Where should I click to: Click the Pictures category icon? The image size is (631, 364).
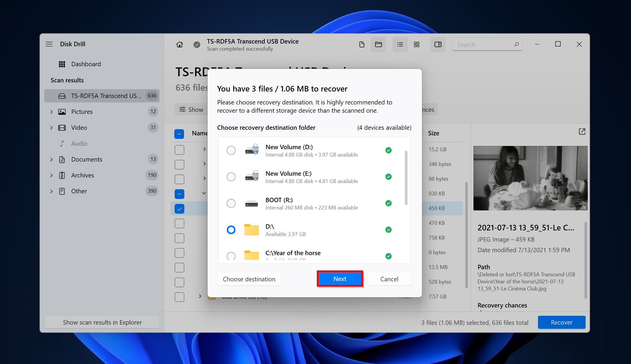pos(62,112)
